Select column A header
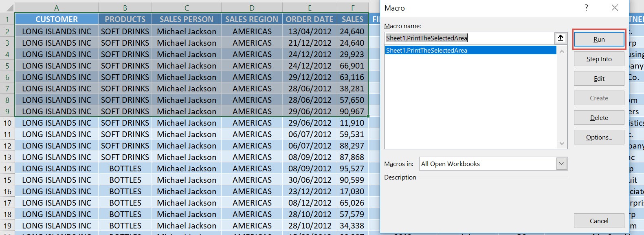This screenshot has height=235, width=644. (x=57, y=8)
